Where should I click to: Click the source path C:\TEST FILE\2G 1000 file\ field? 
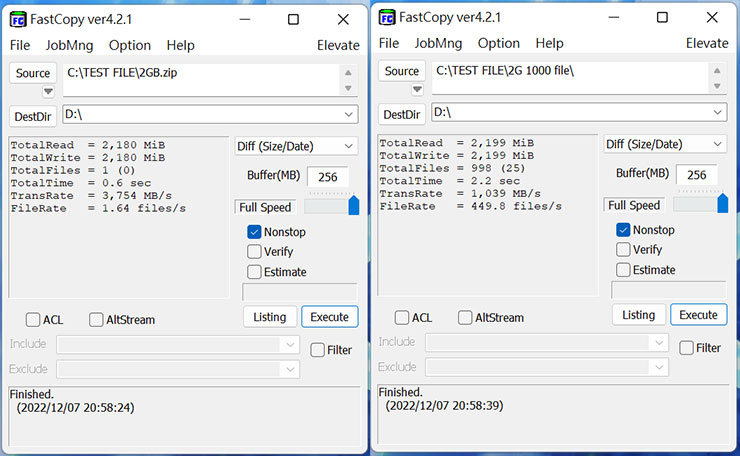coord(570,78)
